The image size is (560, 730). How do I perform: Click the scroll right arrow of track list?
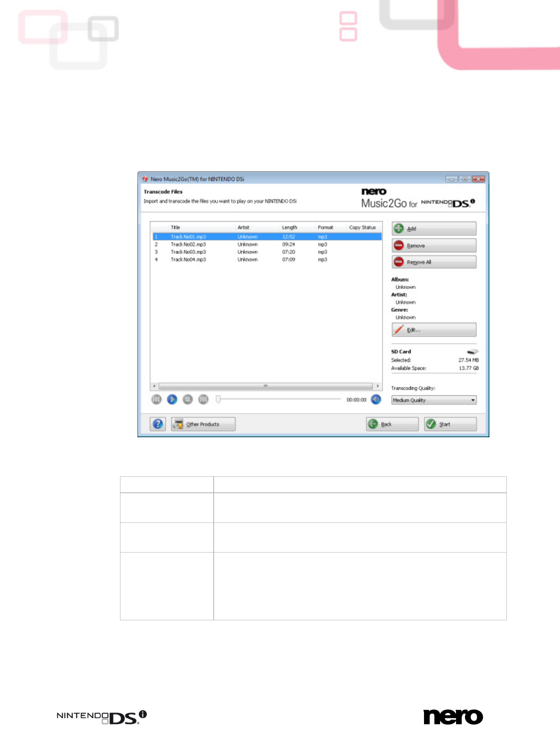(377, 386)
